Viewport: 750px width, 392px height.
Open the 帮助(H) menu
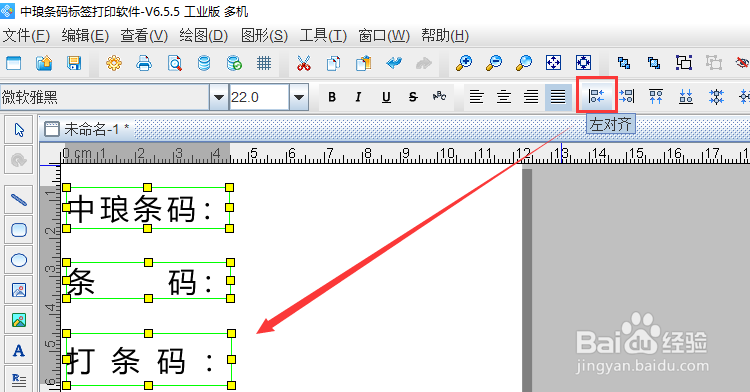point(445,35)
